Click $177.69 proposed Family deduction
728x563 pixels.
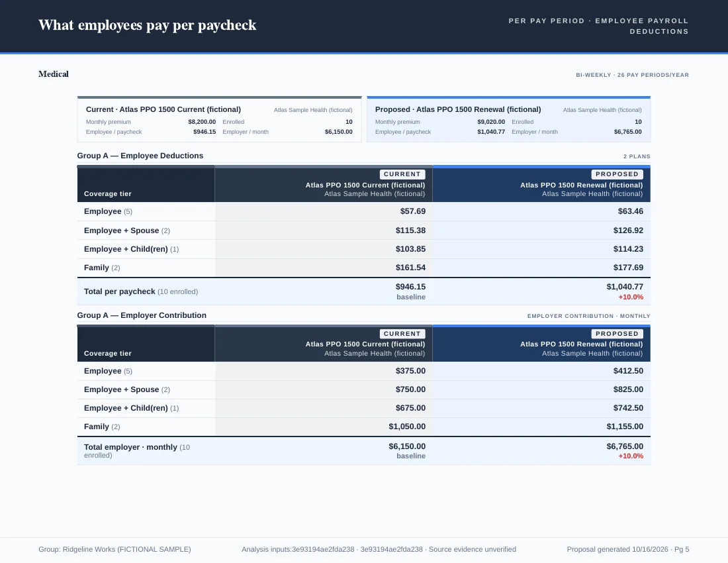click(628, 268)
